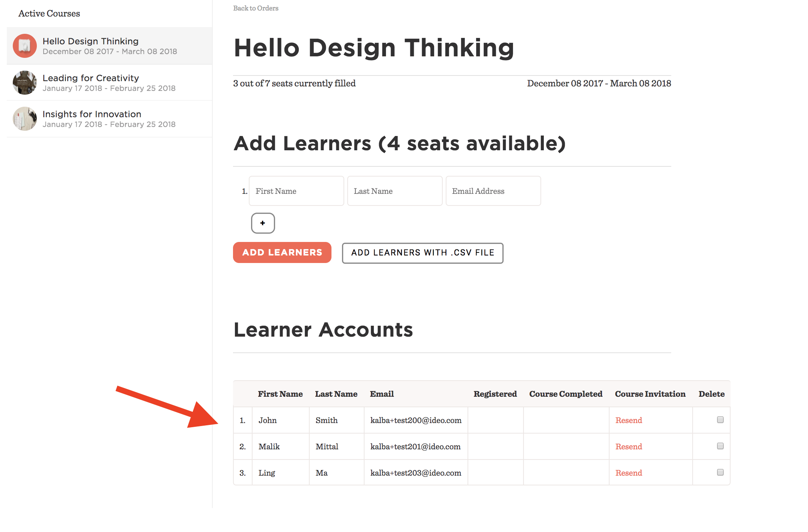Click the Leading for Creativity course thumbnail
This screenshot has height=532, width=808.
pos(25,83)
